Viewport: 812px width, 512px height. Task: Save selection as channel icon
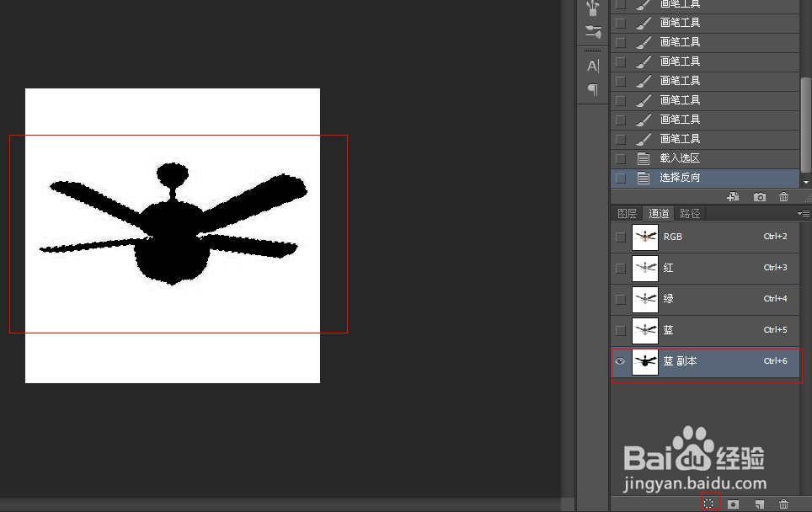click(733, 504)
